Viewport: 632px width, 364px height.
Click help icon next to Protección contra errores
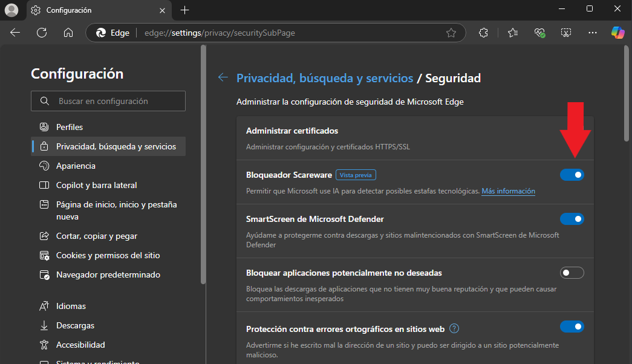[x=454, y=328]
